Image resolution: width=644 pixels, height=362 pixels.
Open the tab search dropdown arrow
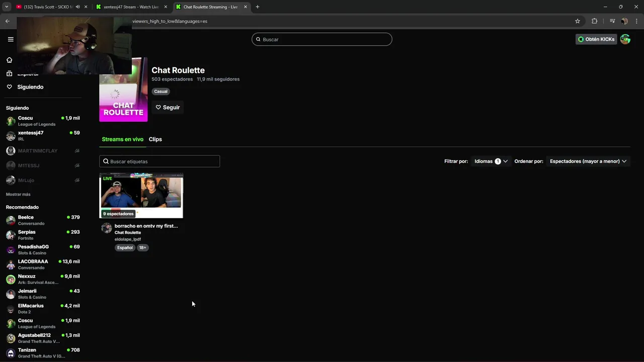pyautogui.click(x=7, y=7)
